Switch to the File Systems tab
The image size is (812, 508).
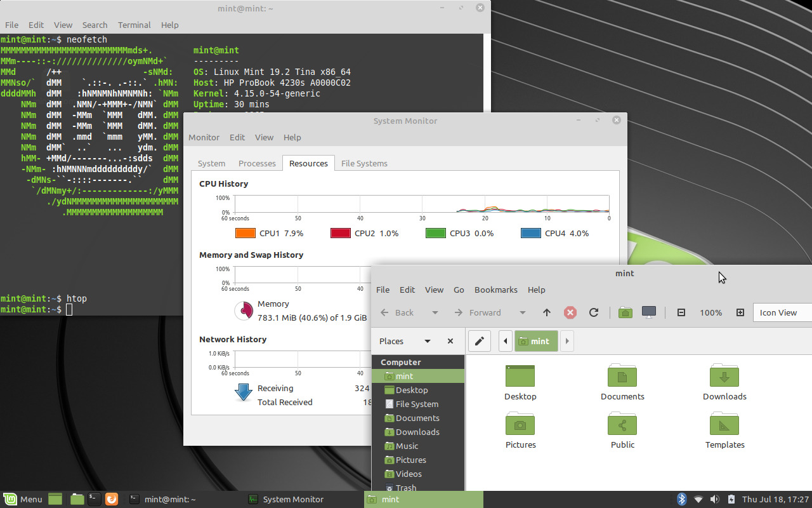pos(364,163)
